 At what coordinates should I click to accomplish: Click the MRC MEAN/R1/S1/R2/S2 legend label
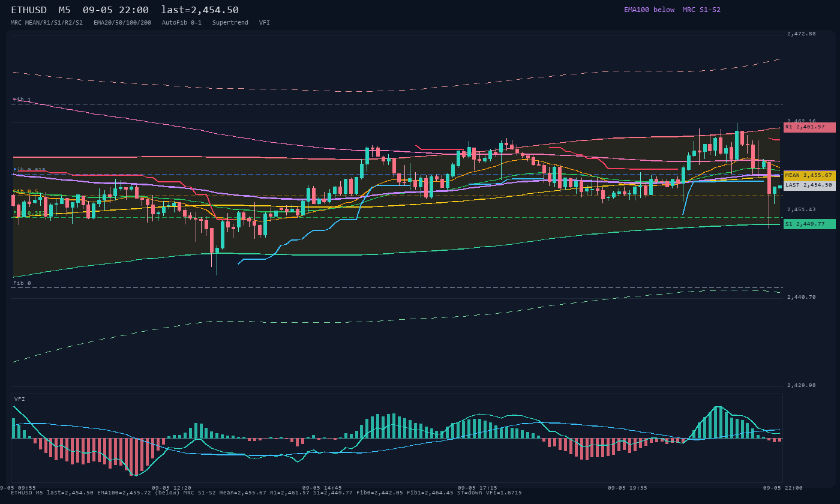(47, 22)
